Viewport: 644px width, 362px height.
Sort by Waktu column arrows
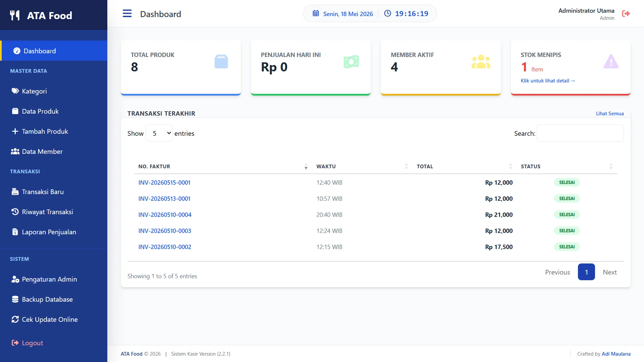point(406,167)
